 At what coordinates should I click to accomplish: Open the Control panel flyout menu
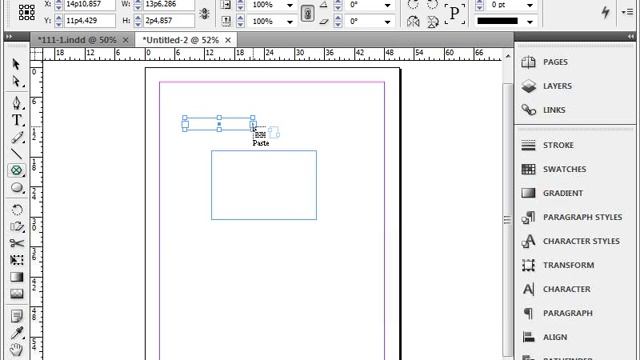(x=628, y=12)
